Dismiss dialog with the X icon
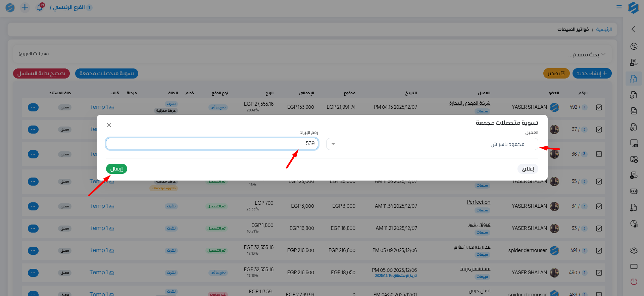 click(109, 125)
